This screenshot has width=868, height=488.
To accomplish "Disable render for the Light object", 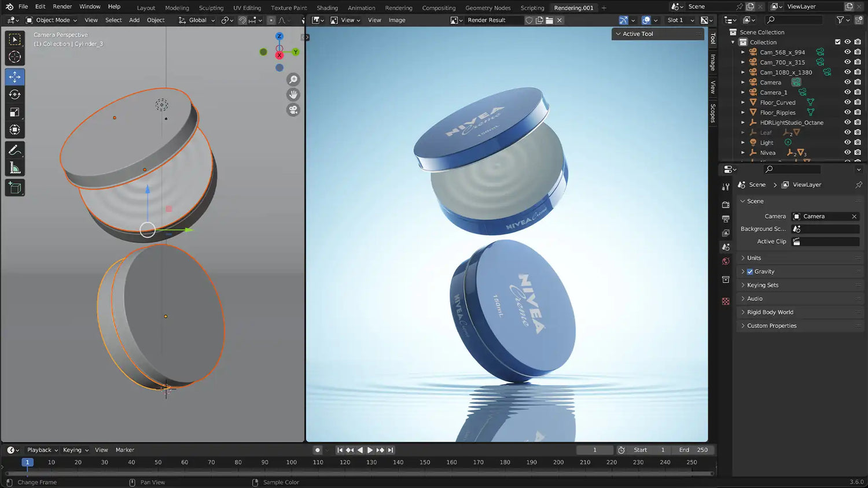I will tap(858, 142).
